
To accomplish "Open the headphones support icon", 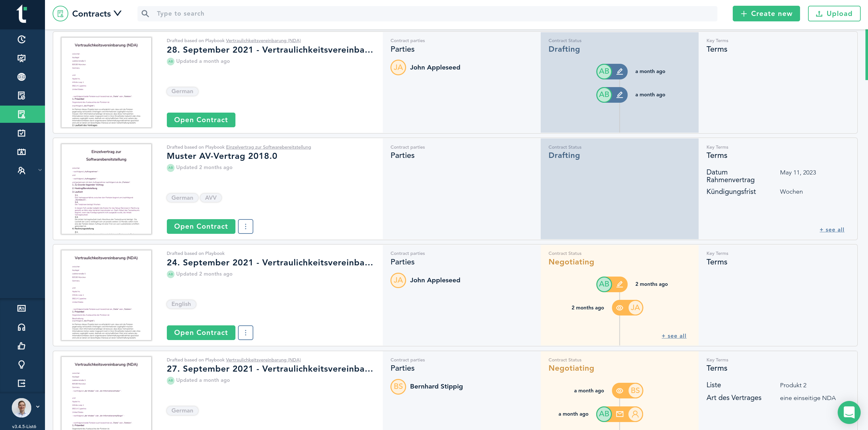I will (22, 327).
